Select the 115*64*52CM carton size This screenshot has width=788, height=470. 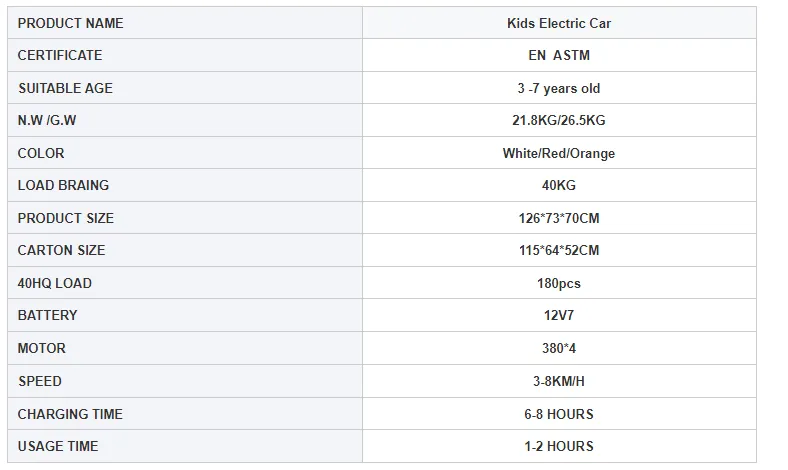[x=558, y=250]
